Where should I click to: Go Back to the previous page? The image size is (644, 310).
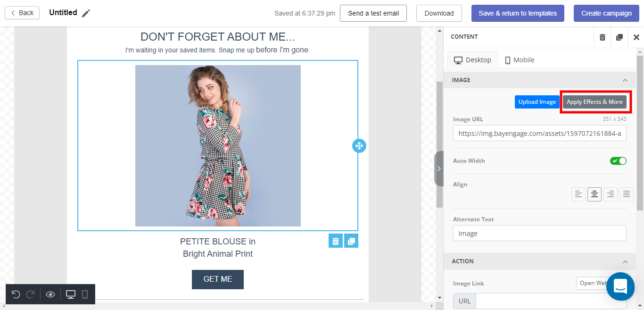(x=22, y=13)
